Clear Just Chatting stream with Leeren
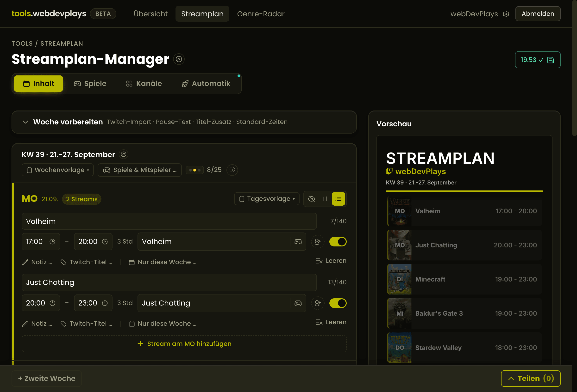 pyautogui.click(x=331, y=322)
